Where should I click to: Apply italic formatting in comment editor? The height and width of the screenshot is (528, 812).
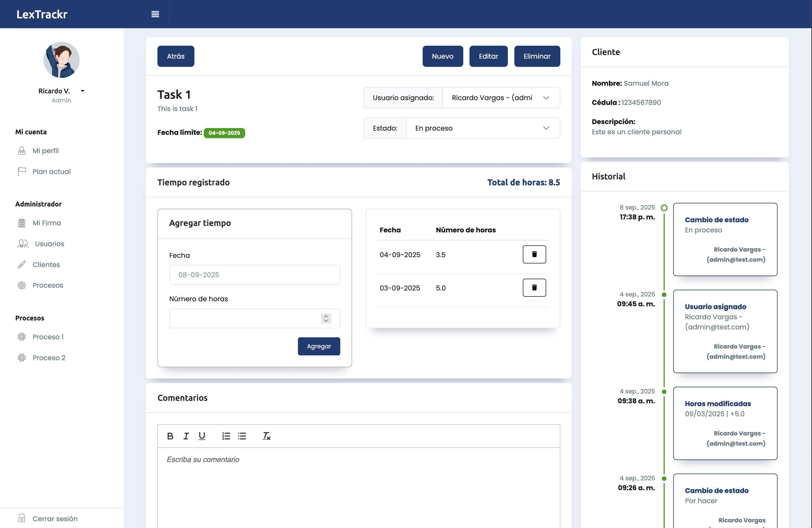click(x=186, y=436)
